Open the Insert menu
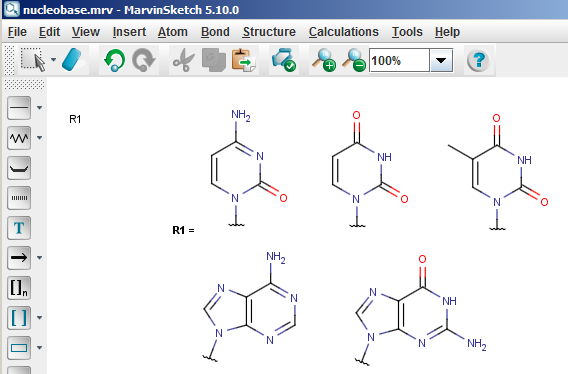 [x=129, y=32]
